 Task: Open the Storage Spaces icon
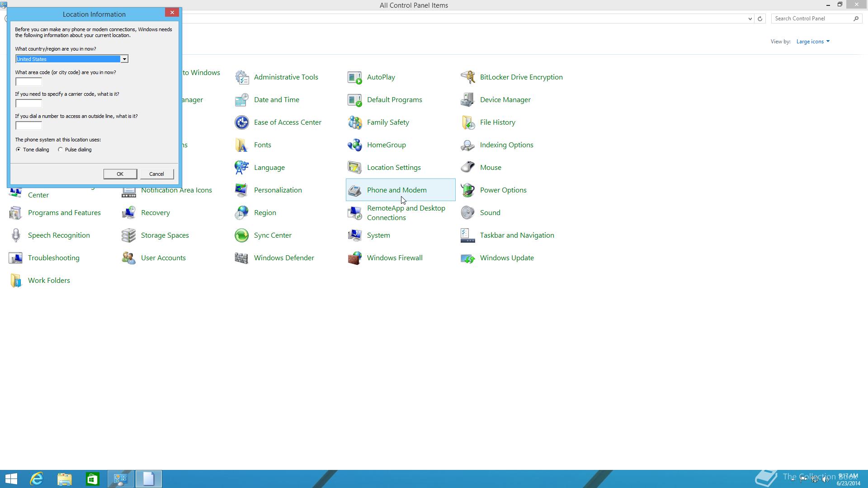(x=129, y=235)
